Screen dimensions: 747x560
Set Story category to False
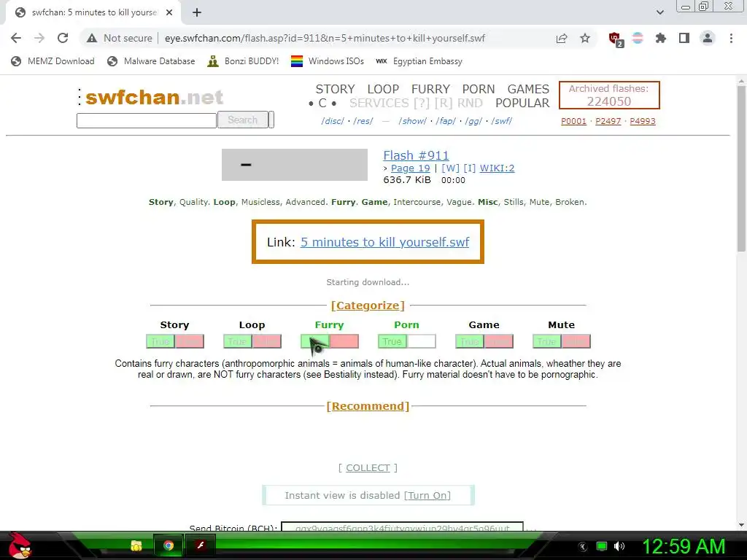pos(190,341)
